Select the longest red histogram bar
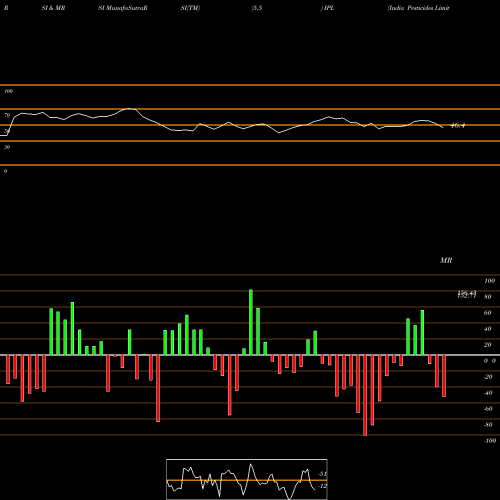 coord(365,395)
